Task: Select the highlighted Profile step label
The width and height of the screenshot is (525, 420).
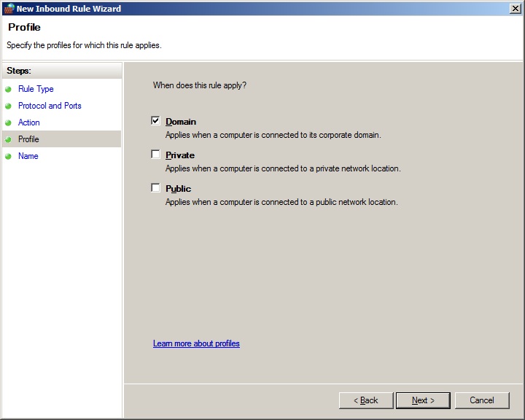Action: point(28,139)
